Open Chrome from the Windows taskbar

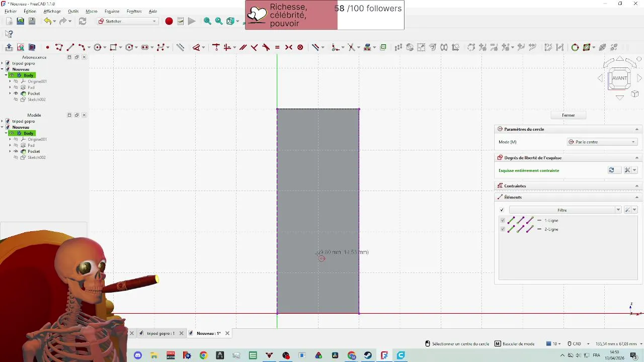[203, 355]
